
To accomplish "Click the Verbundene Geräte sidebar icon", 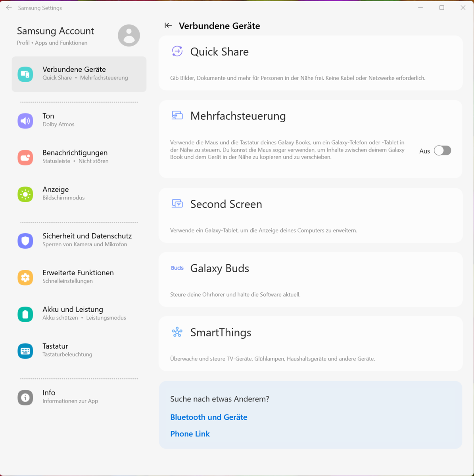I will pos(25,74).
